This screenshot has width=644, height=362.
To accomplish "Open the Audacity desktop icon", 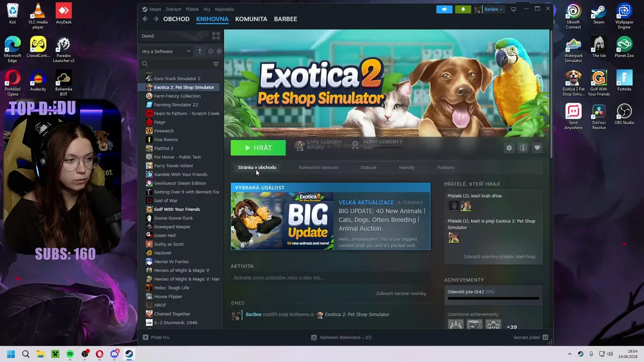I will click(38, 81).
